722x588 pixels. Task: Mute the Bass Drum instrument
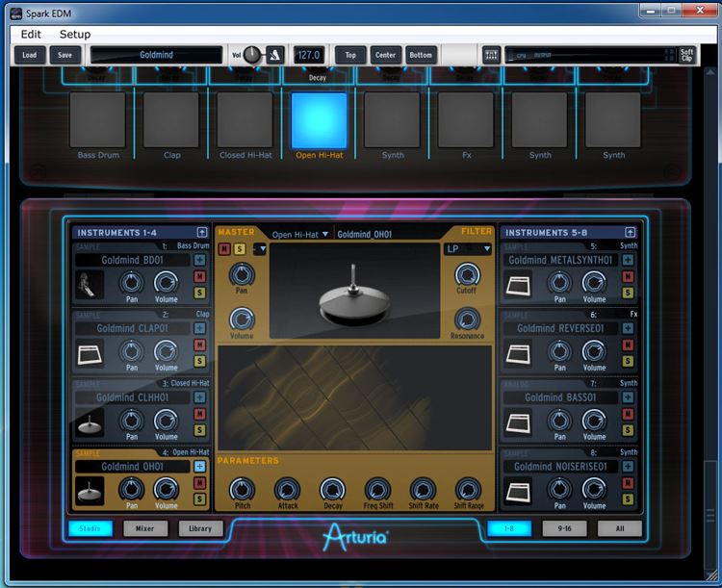[199, 276]
